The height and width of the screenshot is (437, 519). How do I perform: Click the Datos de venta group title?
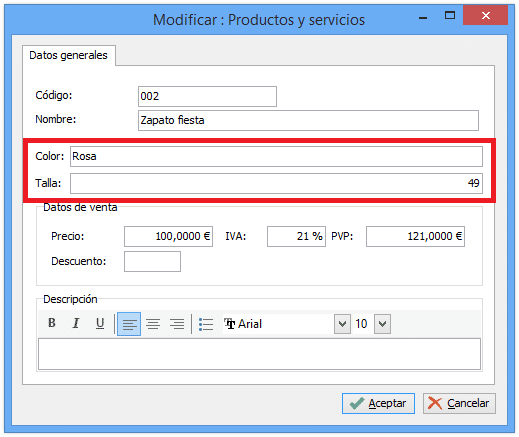tap(80, 207)
